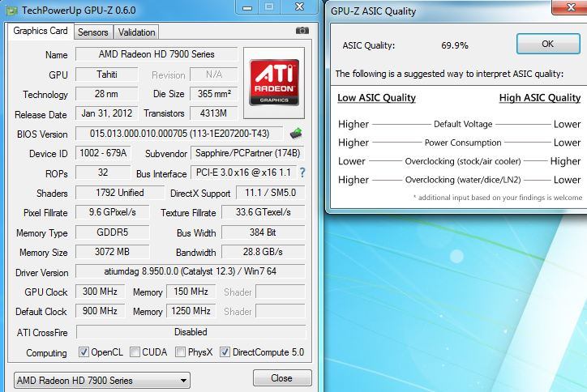Click the Bus Interface value PCI-E 3.0 x16
This screenshot has height=392, width=587.
[243, 173]
